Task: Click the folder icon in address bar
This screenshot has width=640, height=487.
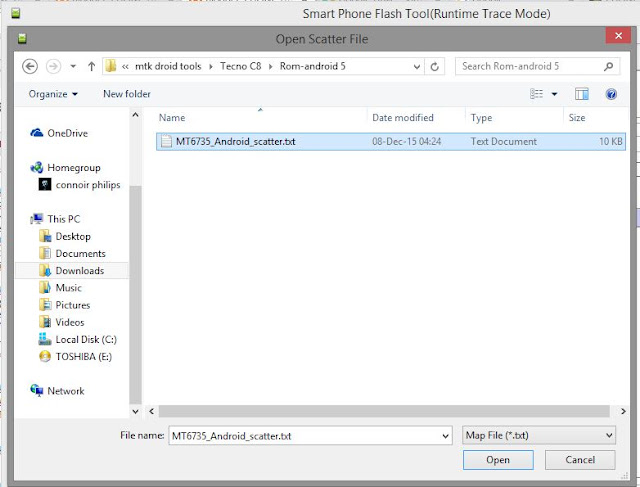Action: point(111,66)
